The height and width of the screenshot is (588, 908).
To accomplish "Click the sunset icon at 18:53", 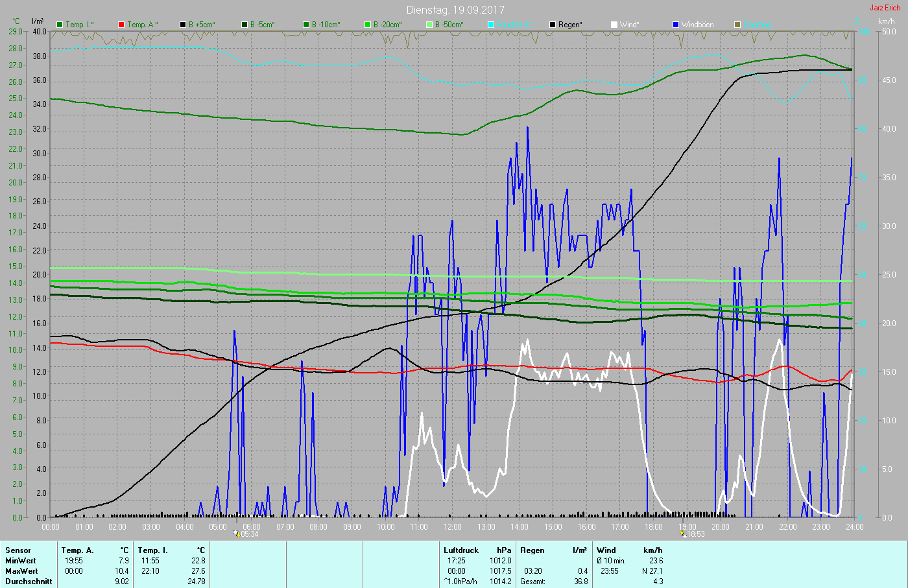I will [683, 534].
